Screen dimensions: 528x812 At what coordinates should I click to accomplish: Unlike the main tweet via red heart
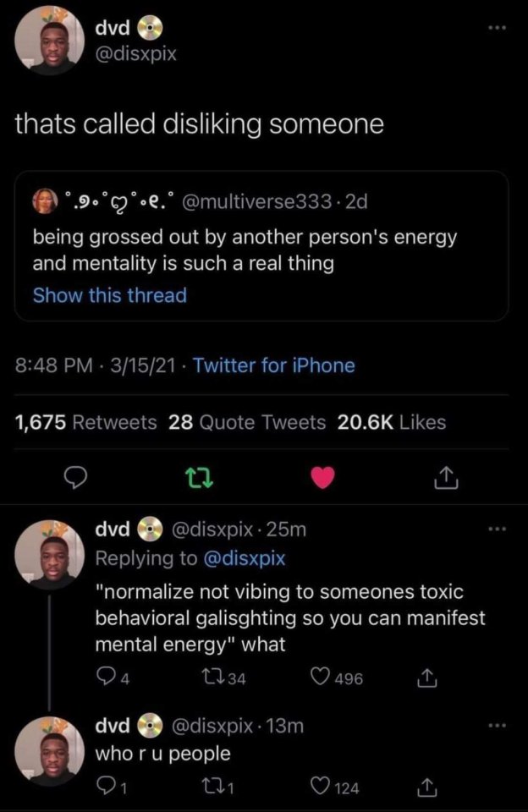322,480
